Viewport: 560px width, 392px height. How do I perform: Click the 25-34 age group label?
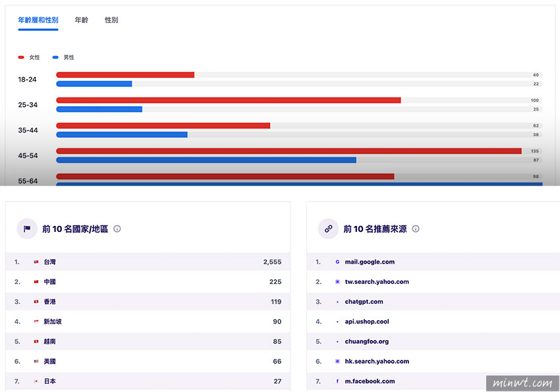[28, 105]
